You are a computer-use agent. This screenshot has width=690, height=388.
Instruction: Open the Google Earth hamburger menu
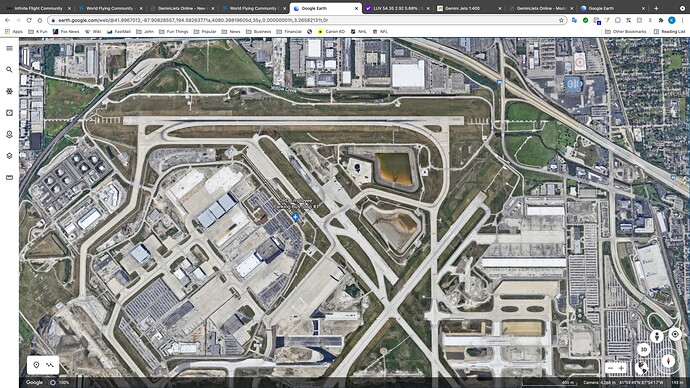click(9, 48)
